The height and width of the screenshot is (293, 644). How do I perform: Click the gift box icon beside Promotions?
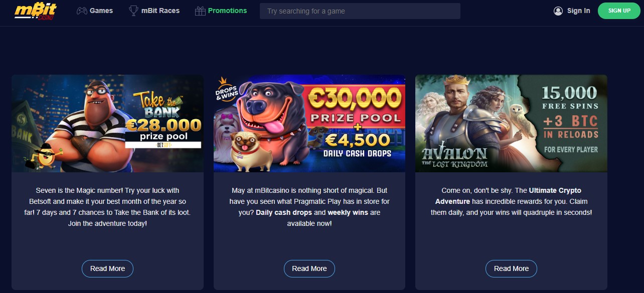tap(200, 11)
